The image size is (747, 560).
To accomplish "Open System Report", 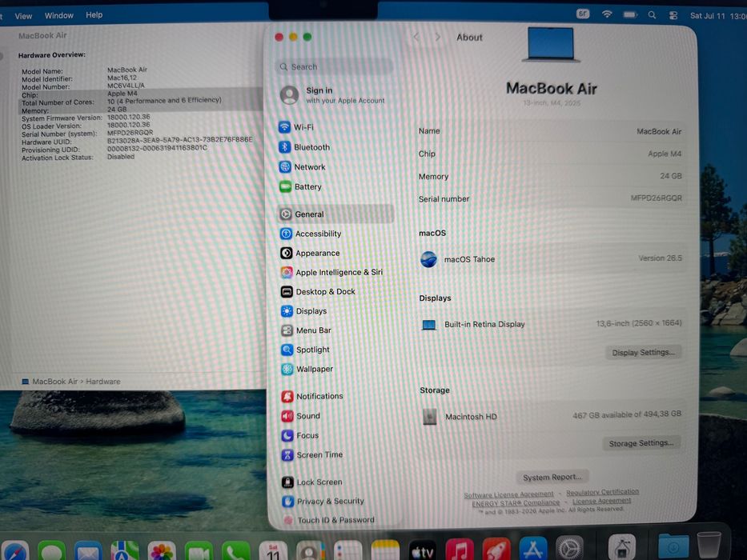I will [x=552, y=477].
